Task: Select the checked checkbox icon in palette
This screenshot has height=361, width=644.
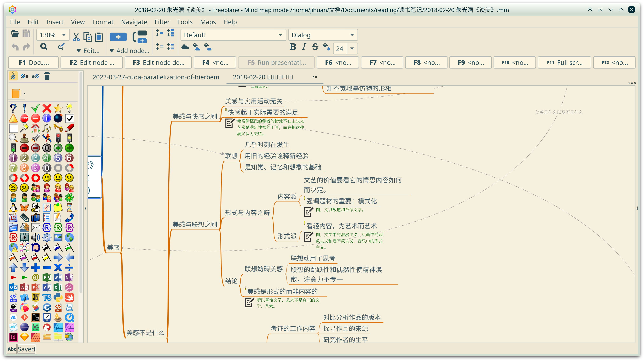Action: [x=69, y=118]
